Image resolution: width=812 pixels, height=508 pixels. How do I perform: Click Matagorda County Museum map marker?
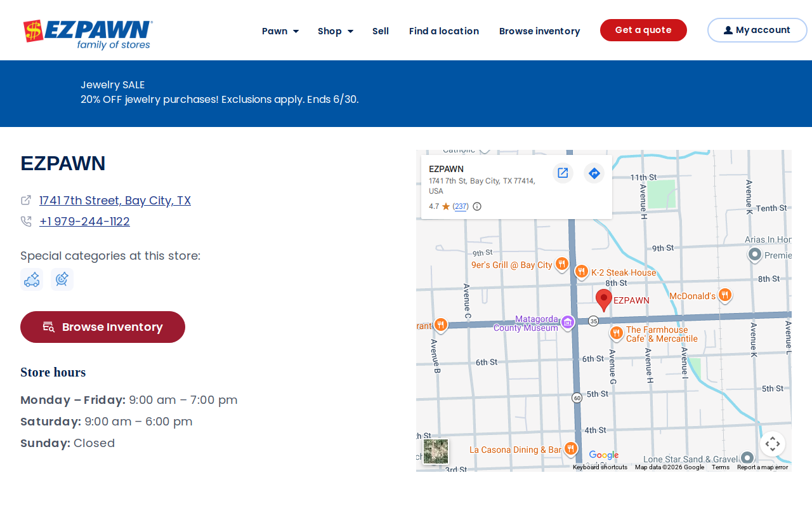coord(568,323)
